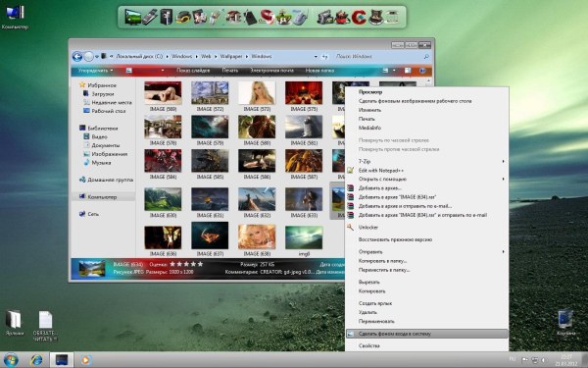This screenshot has height=368, width=588.
Task: Rate the image with the fifth star
Action: point(200,264)
